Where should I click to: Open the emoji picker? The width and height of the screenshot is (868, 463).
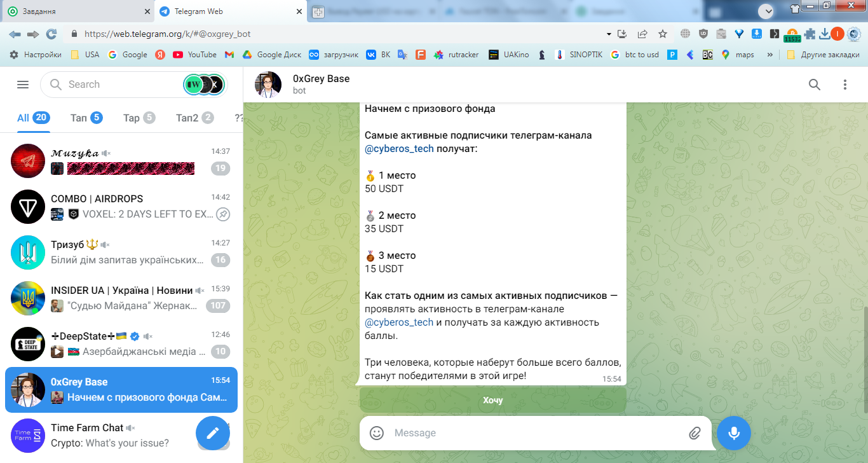click(377, 433)
